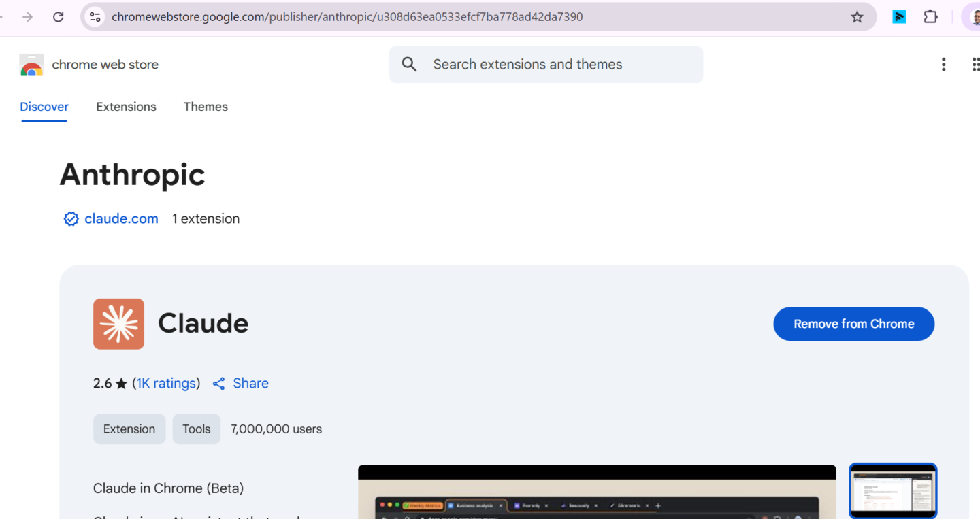Click the Tools category chip
Screen dimensions: 980x519
click(197, 429)
